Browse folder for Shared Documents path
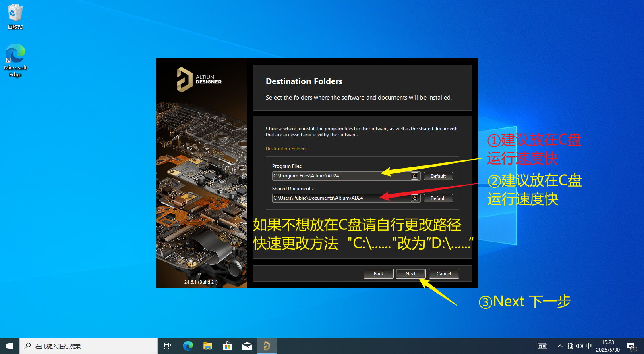This screenshot has height=354, width=644. click(x=414, y=198)
